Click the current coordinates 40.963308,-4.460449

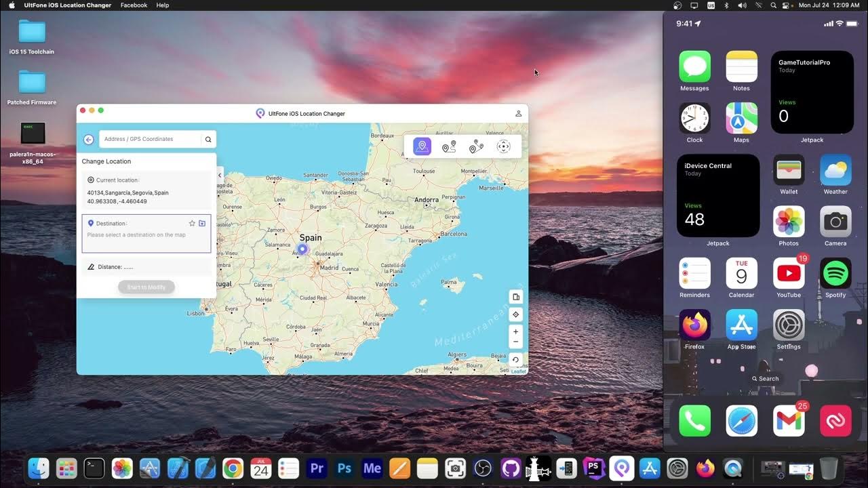tap(117, 201)
